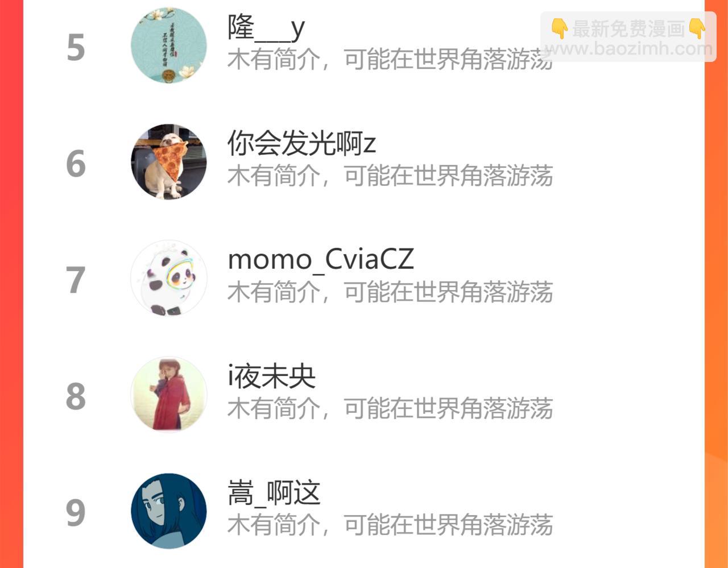Select username 你会发光啊z
728x568 pixels.
tap(301, 143)
